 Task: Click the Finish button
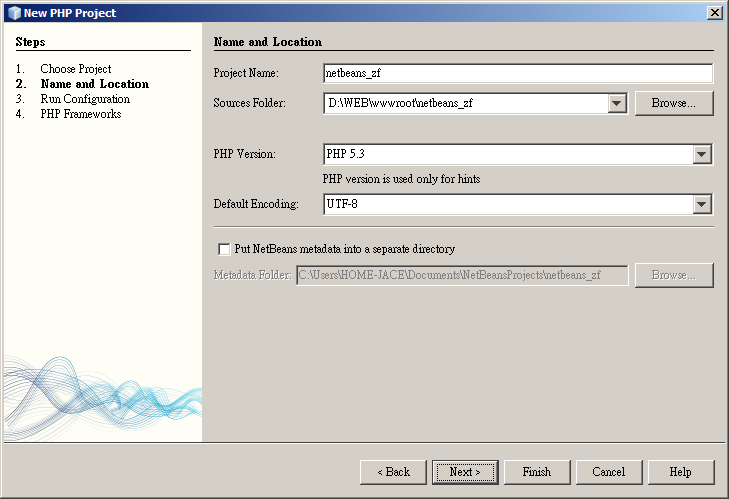point(537,472)
